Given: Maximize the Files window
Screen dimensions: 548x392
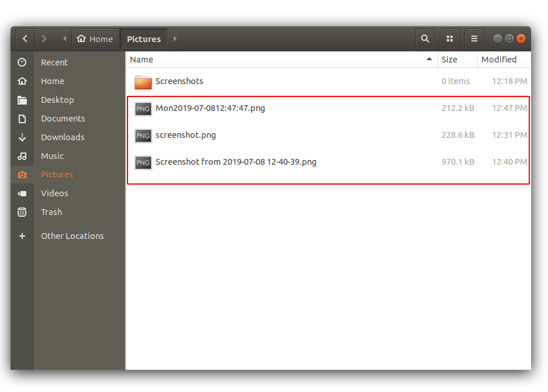Looking at the screenshot, I should click(509, 39).
